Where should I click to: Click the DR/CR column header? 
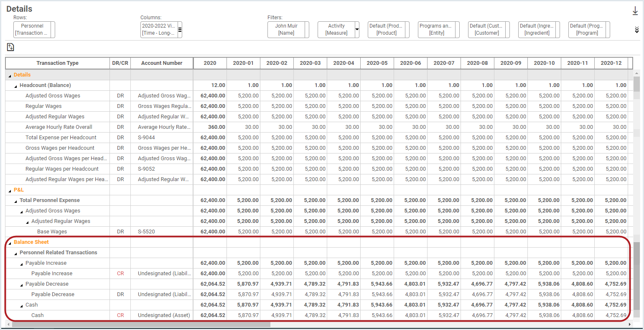coord(120,63)
